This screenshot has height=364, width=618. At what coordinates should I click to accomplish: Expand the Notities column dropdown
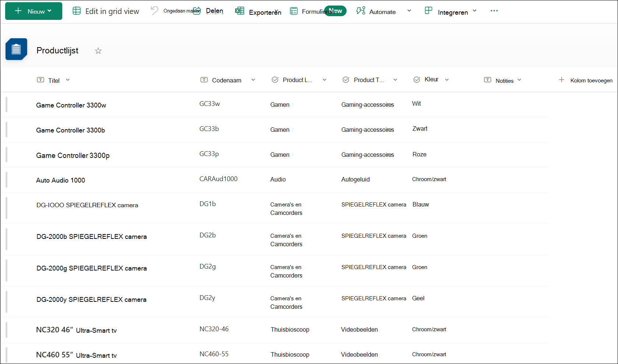click(519, 80)
